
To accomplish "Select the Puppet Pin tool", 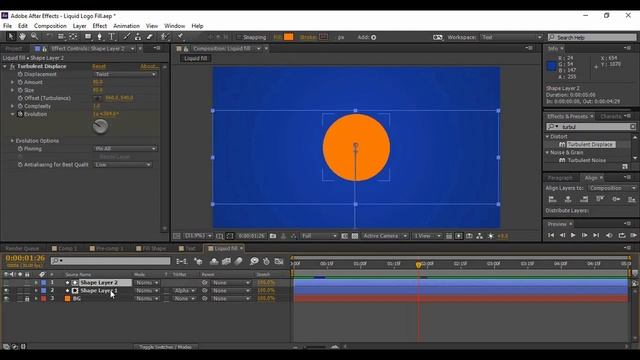I will [x=180, y=37].
